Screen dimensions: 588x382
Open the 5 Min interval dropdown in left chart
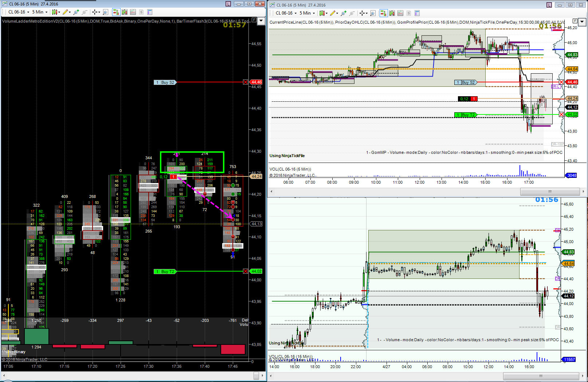pos(40,12)
